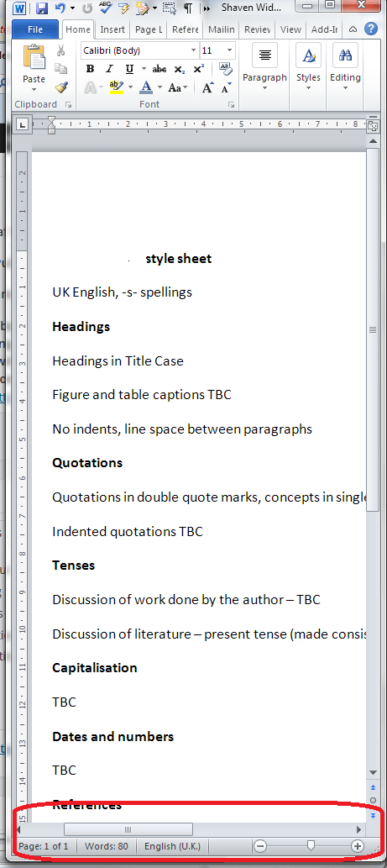Click Zoom In plus button

(358, 846)
